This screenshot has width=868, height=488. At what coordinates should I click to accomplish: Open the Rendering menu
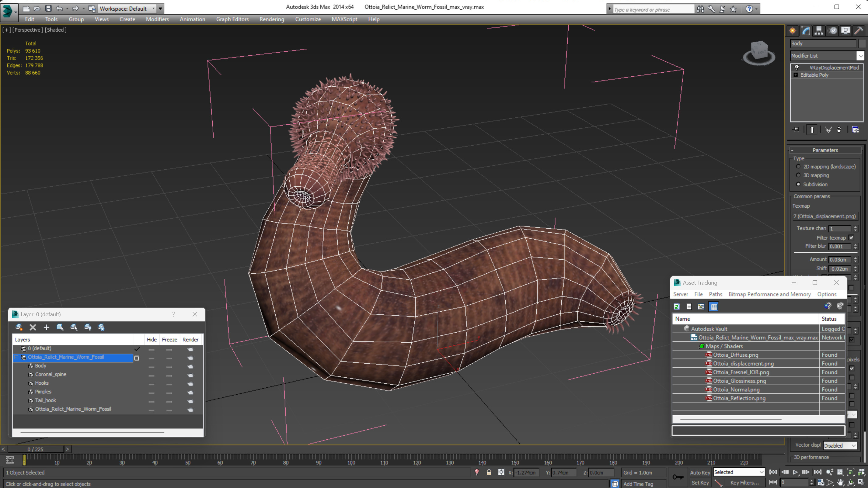[x=272, y=19]
